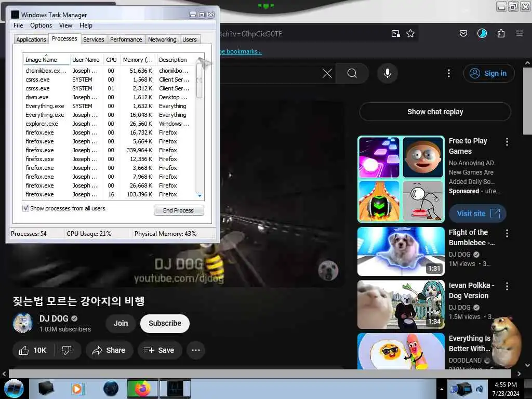532x399 pixels.
Task: Click the dog watermark icon on the video
Action: coord(328,270)
